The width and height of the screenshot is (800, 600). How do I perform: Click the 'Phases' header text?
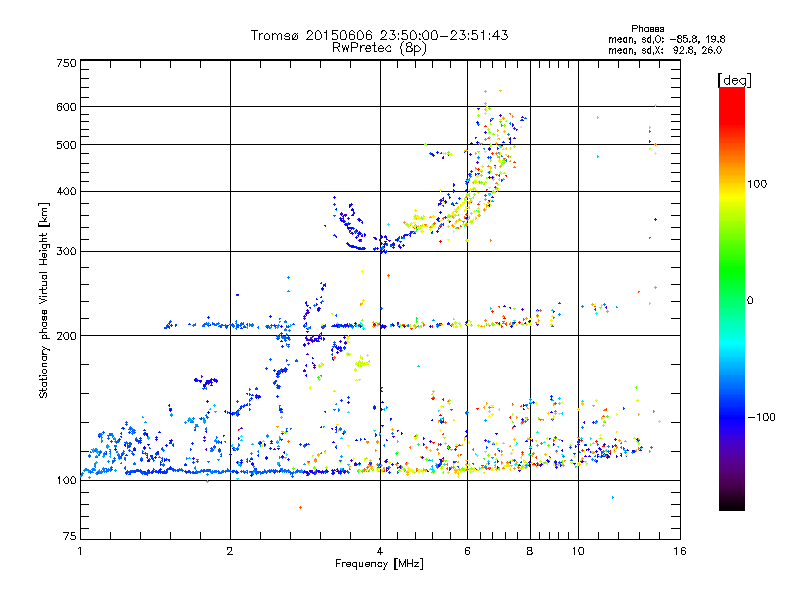tap(647, 29)
